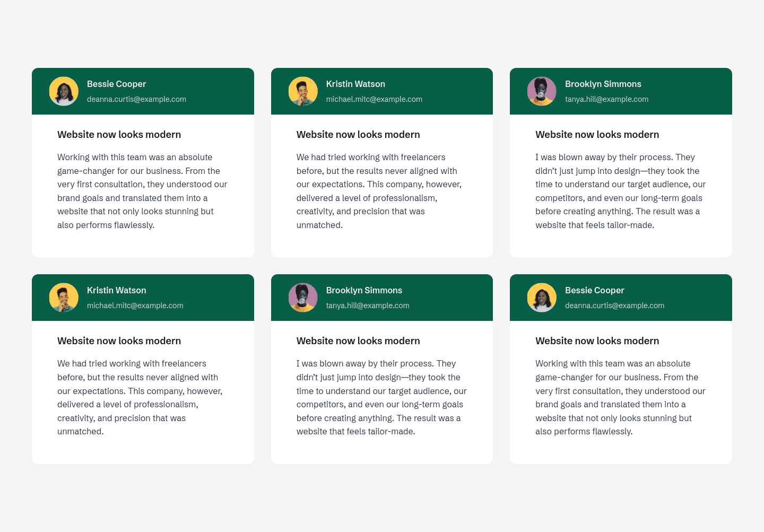Open deanna.curtis@example.com email in top-left card
Viewport: 764px width, 532px height.
pyautogui.click(x=136, y=99)
